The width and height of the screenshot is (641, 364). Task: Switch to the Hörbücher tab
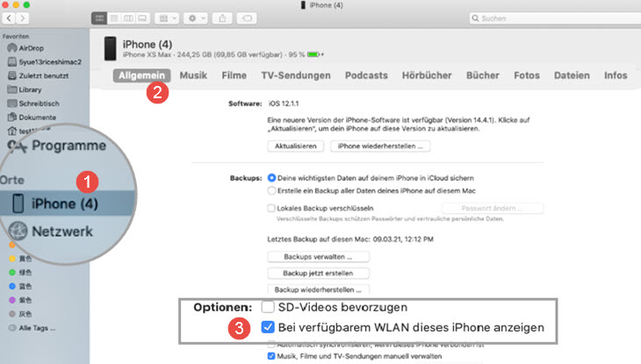point(427,75)
